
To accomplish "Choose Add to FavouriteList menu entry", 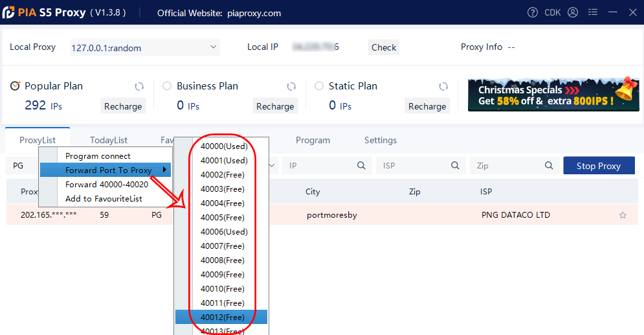I will pos(105,198).
